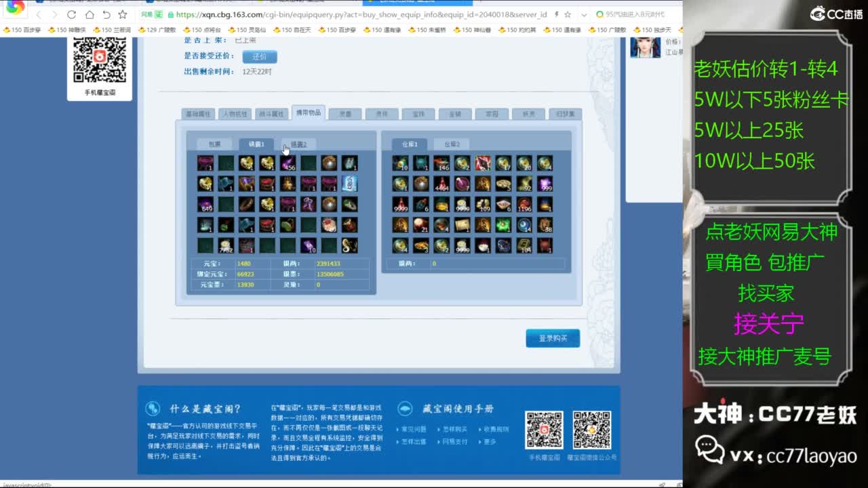Screen dimensions: 868x488
Task: Open the 包裹 tab
Action: tap(214, 144)
